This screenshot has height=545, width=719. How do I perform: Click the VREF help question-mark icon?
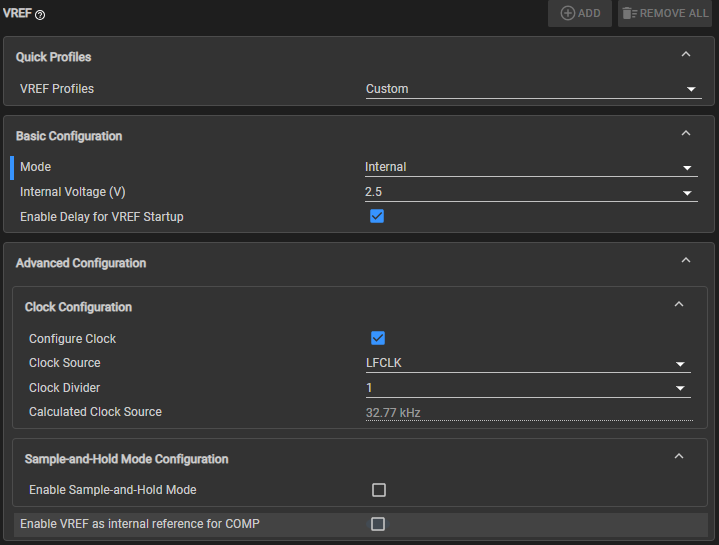pyautogui.click(x=40, y=15)
